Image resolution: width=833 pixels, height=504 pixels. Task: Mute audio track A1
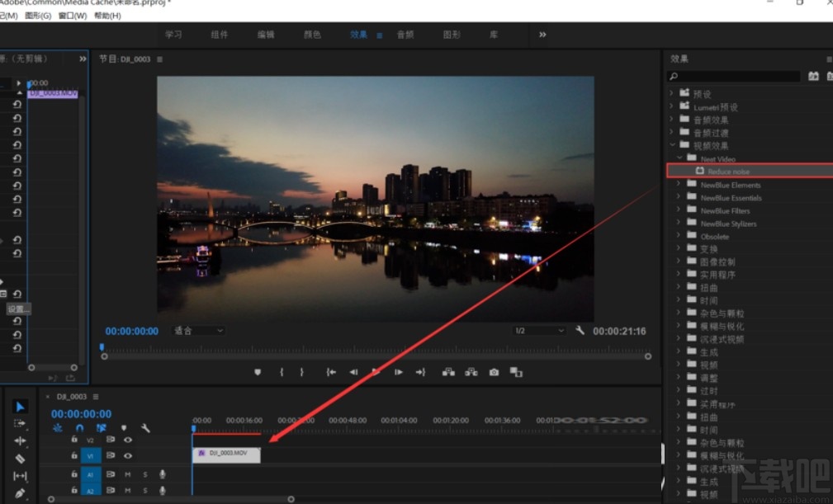128,474
